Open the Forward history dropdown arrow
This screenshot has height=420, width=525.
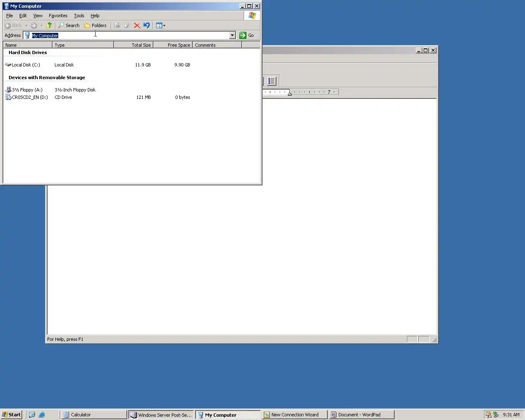pyautogui.click(x=41, y=25)
